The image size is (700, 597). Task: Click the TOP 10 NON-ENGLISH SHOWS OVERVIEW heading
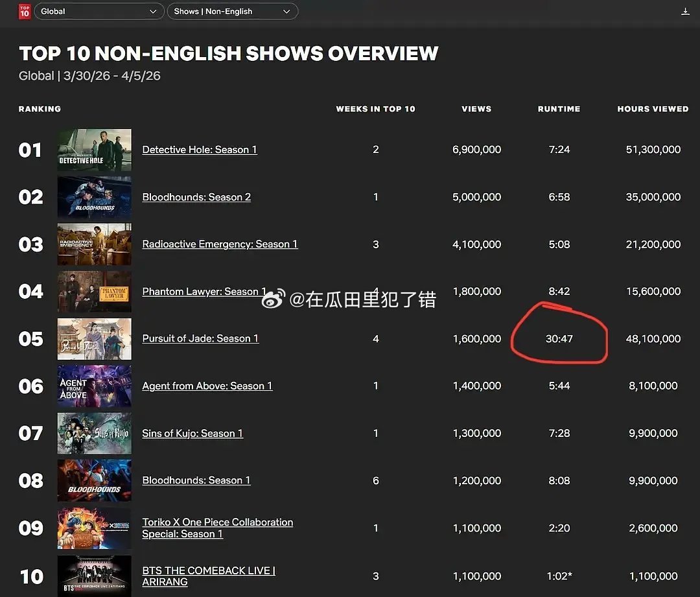coord(229,54)
